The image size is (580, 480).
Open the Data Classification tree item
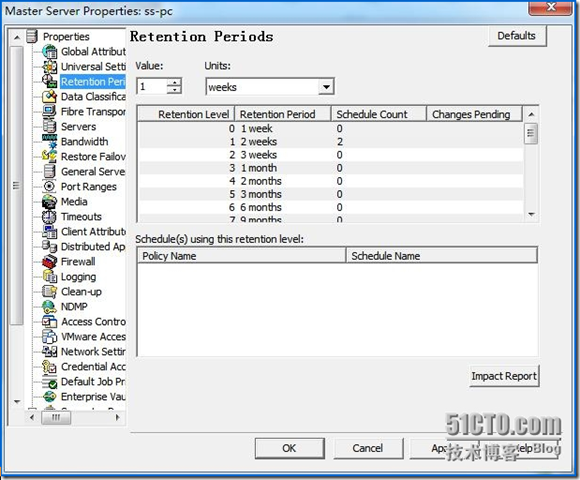(93, 97)
